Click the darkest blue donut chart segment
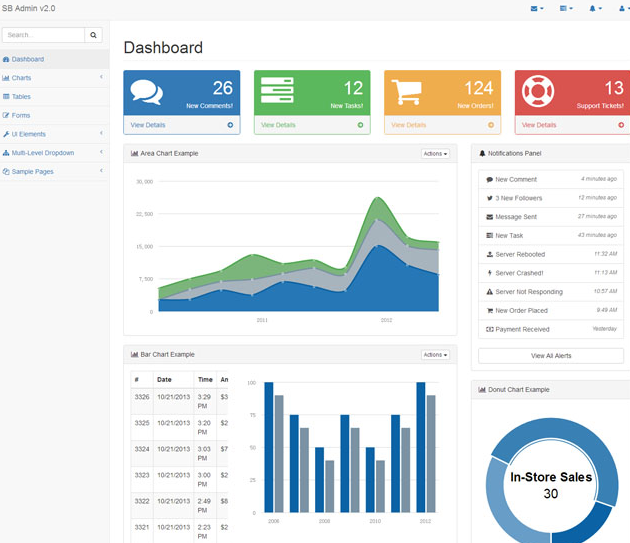This screenshot has width=630, height=543. click(x=583, y=525)
